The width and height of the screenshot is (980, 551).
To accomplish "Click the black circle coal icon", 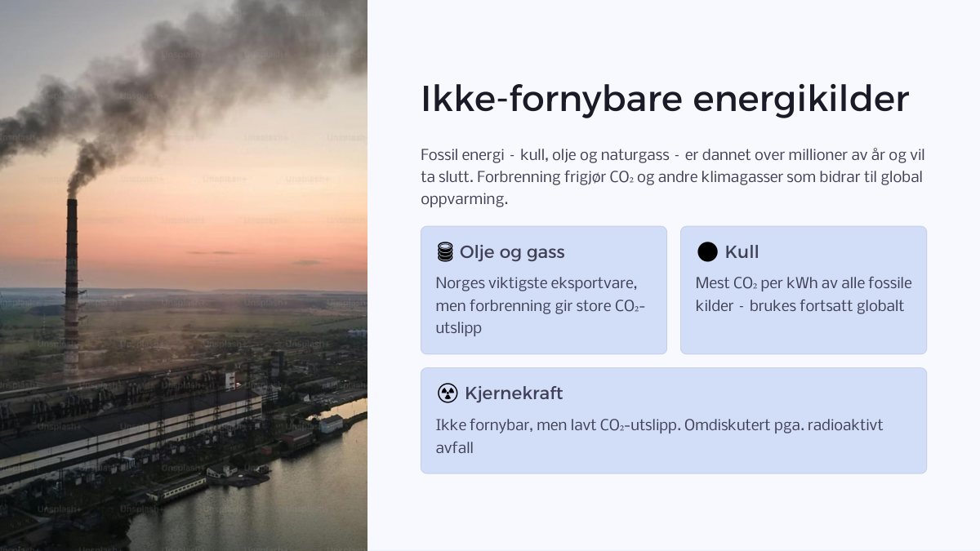I will [x=707, y=252].
